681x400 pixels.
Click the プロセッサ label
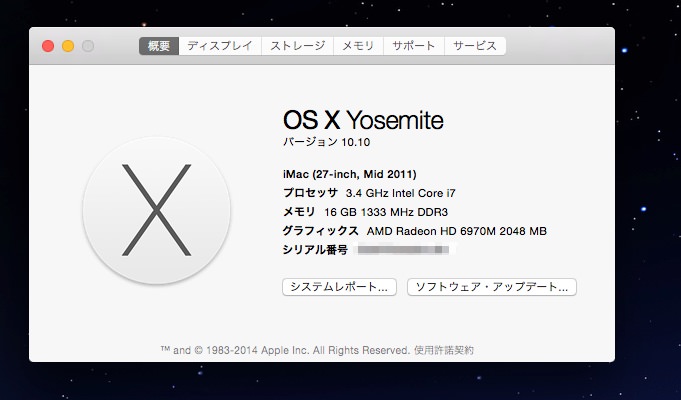tap(310, 193)
